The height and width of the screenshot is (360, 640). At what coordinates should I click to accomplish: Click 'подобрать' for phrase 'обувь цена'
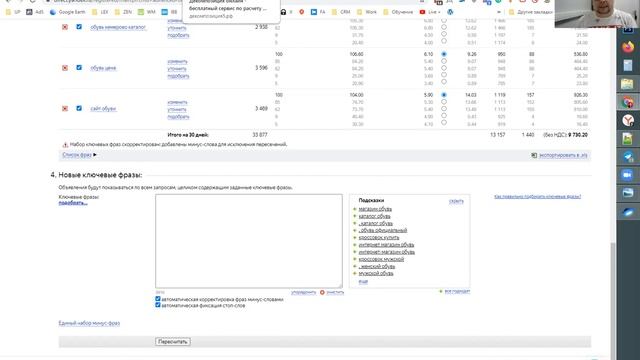coord(178,76)
